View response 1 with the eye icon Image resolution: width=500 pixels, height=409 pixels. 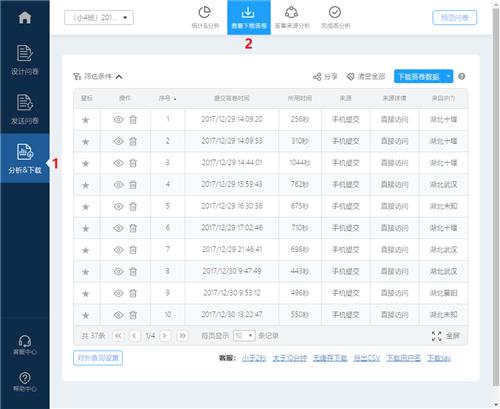[x=119, y=120]
